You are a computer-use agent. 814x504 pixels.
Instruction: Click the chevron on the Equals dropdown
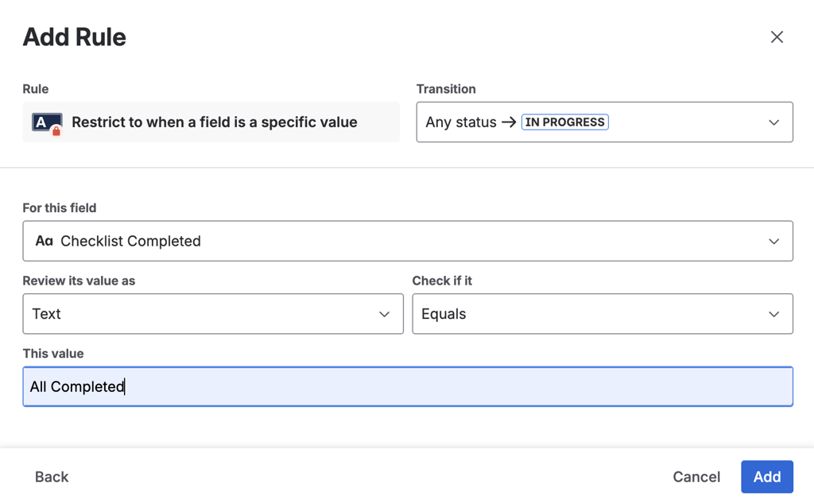tap(773, 313)
